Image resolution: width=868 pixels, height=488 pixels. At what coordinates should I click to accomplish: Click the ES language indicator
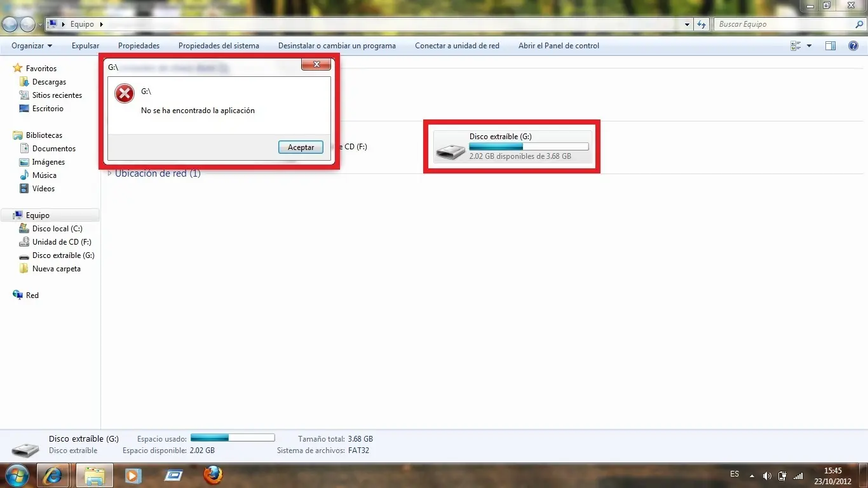click(735, 475)
